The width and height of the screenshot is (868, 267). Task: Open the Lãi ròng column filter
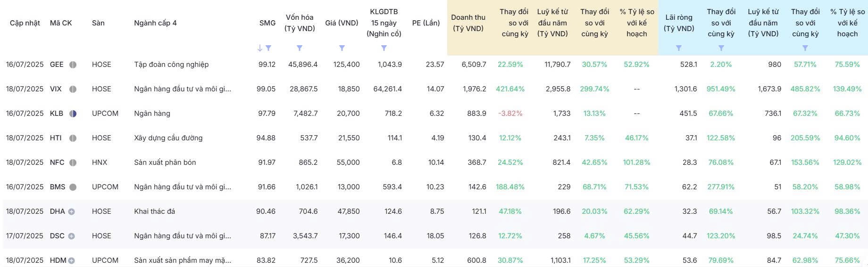coord(679,48)
